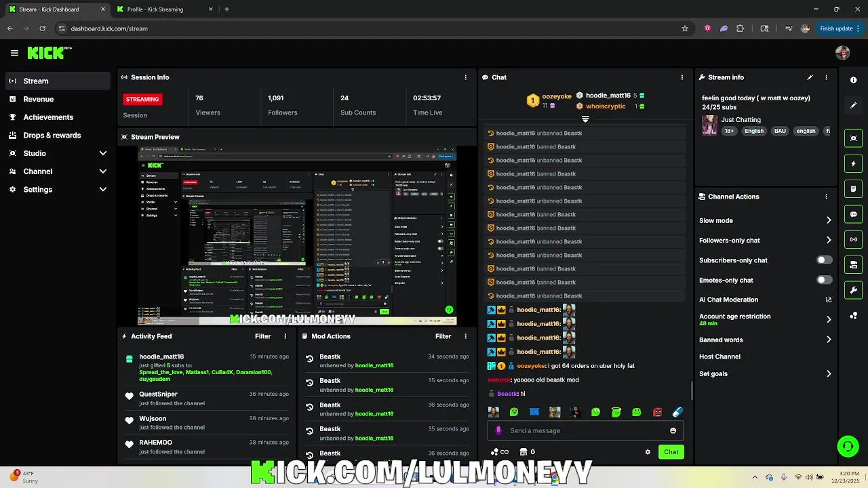Go to Revenue in the sidebar
Screen dimensions: 868x488
(x=58, y=99)
